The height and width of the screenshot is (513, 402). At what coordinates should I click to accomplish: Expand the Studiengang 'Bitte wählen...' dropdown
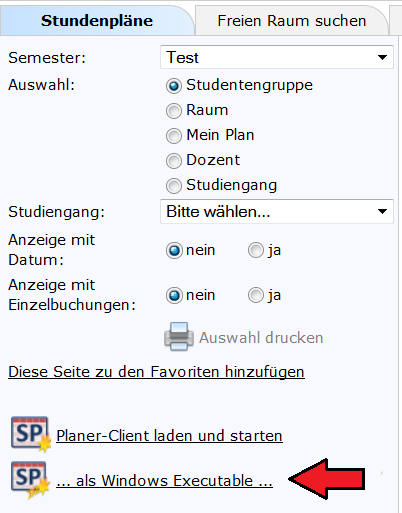click(277, 211)
